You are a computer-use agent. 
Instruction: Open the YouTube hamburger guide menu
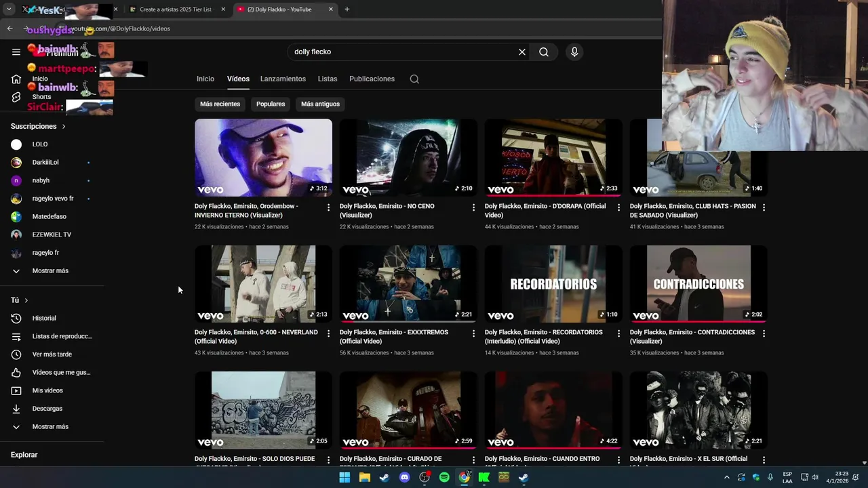click(x=16, y=52)
